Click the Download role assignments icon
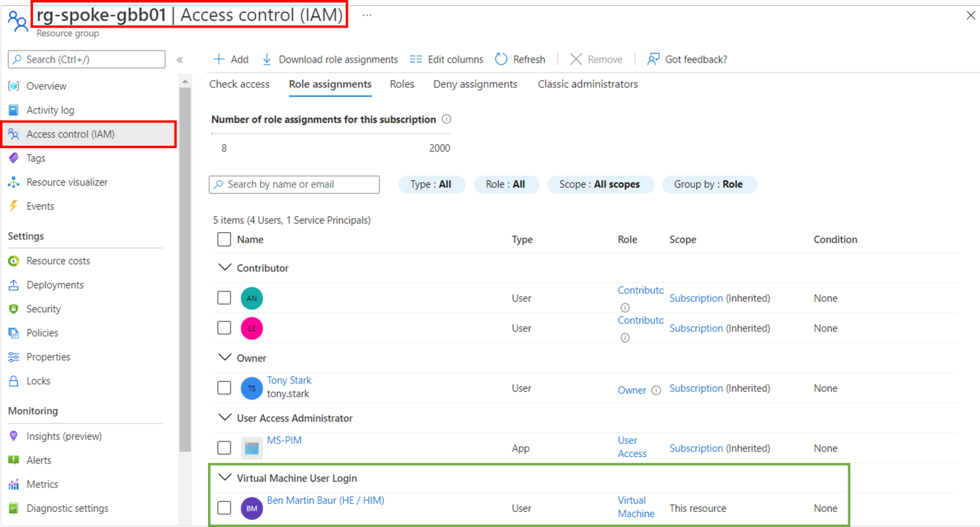 point(267,59)
